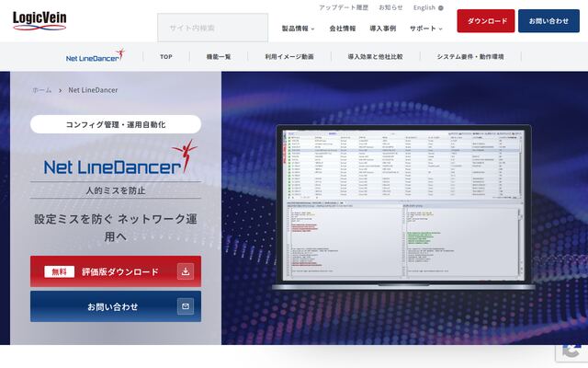The width and height of the screenshot is (588, 368).
Task: Expand the サポート dropdown menu
Action: 426,29
